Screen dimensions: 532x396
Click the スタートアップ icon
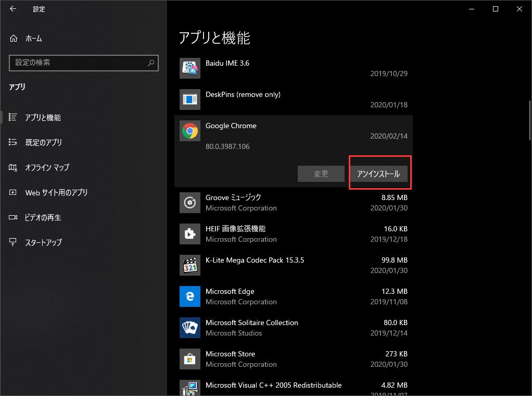12,242
